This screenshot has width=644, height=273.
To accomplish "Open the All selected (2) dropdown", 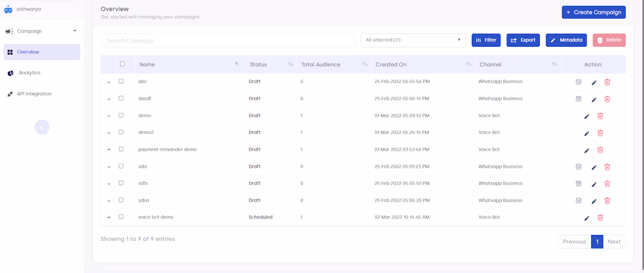I will [413, 40].
